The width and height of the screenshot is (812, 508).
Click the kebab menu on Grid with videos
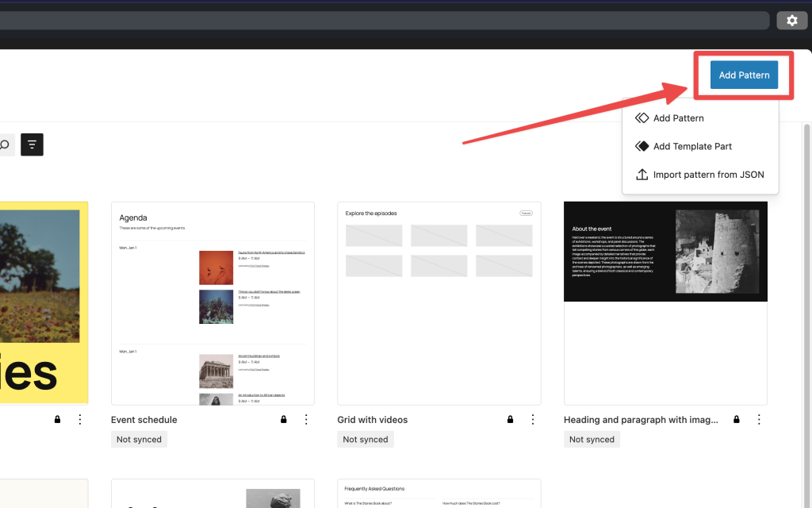coord(532,419)
